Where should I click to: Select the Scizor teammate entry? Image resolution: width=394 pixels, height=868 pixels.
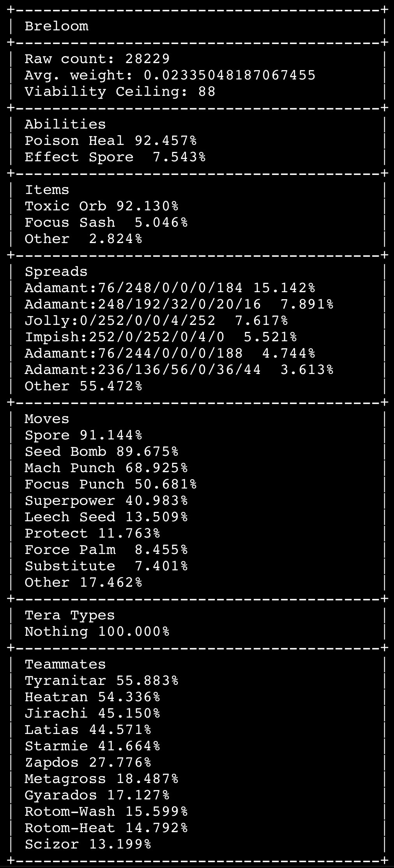point(88,844)
